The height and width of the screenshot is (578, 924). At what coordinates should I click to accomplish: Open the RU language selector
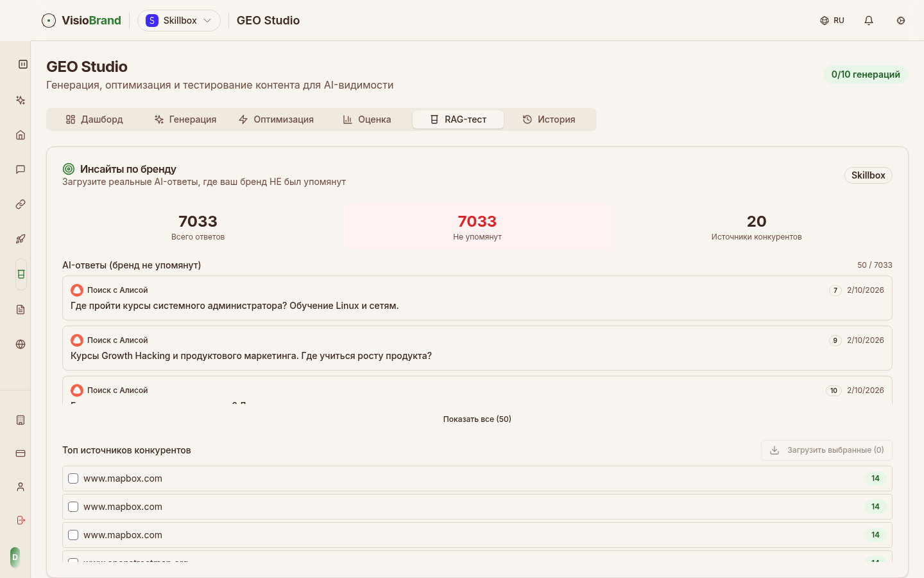pyautogui.click(x=832, y=21)
